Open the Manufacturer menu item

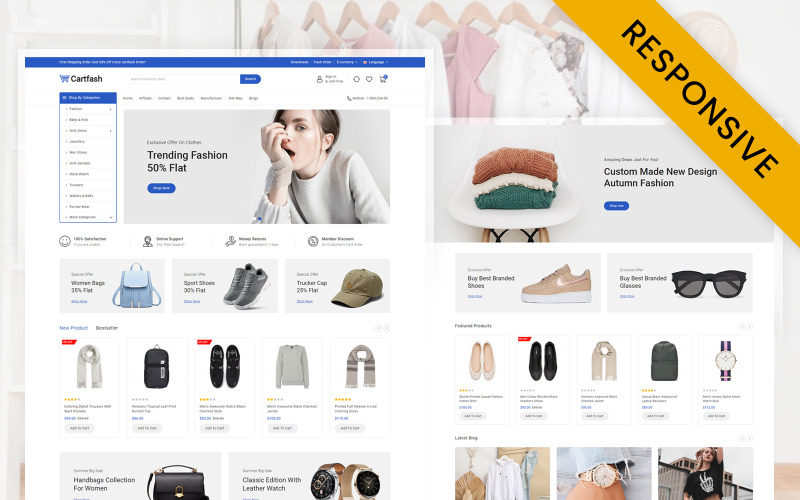click(x=211, y=98)
